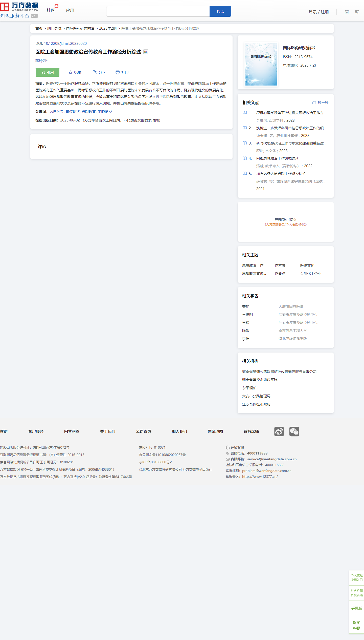Viewport: 364px width, 640px height.
Task: Click institution 南京信息工程大学
Action: [293, 331]
